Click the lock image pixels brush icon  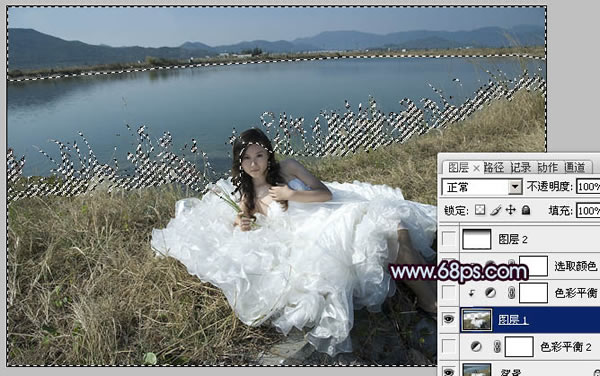point(496,210)
